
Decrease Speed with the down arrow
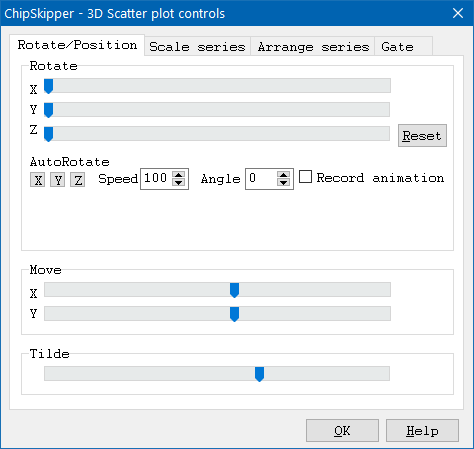pos(179,183)
